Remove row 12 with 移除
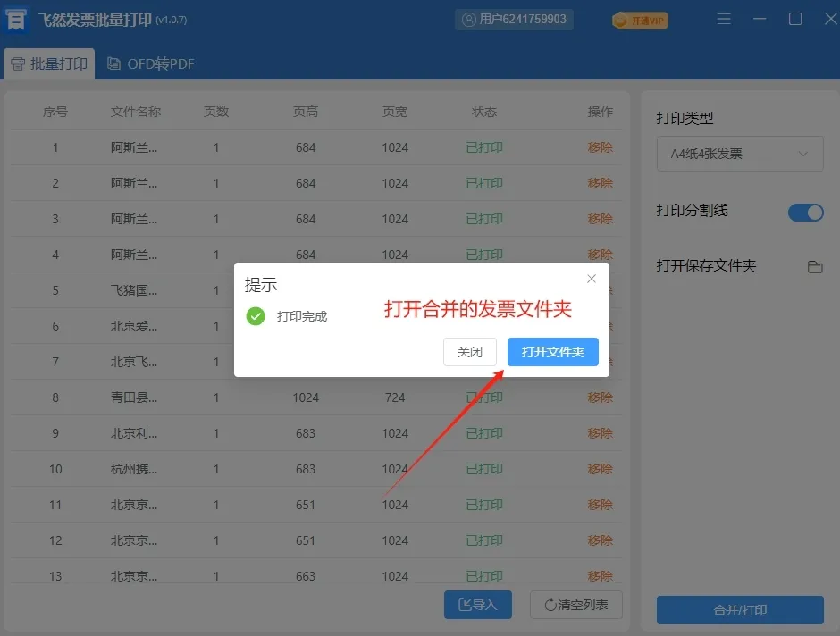Image resolution: width=840 pixels, height=636 pixels. 600,540
